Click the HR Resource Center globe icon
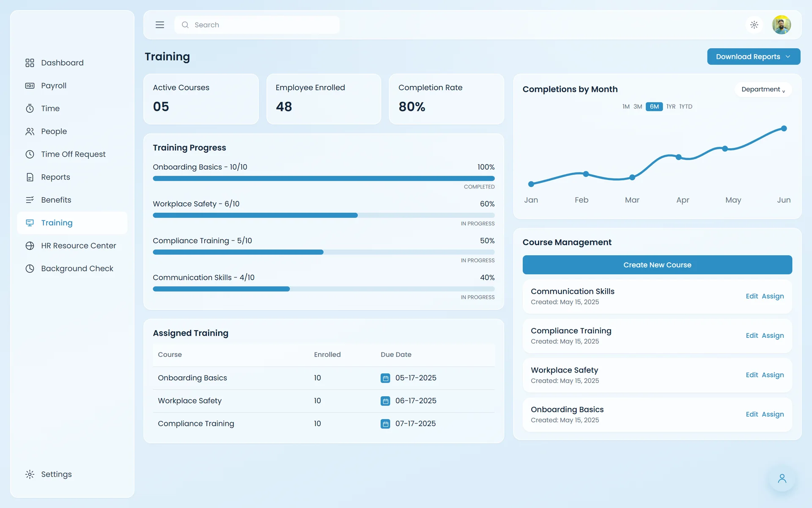The image size is (812, 508). (30, 246)
